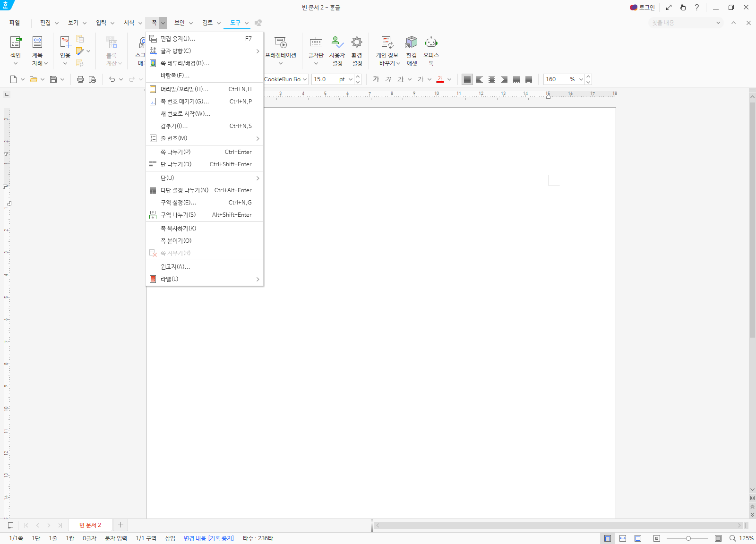Click the red font color swatch
Image resolution: width=756 pixels, height=544 pixels.
[x=440, y=79]
